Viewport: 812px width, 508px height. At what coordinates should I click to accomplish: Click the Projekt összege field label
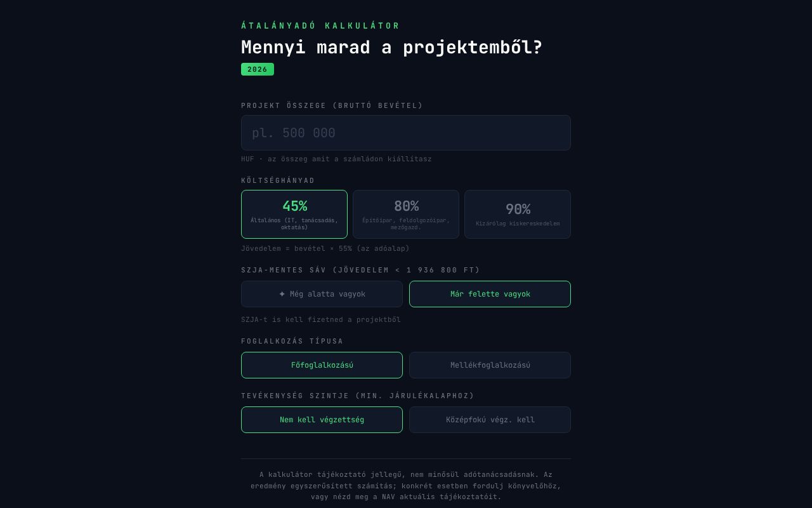coord(332,105)
